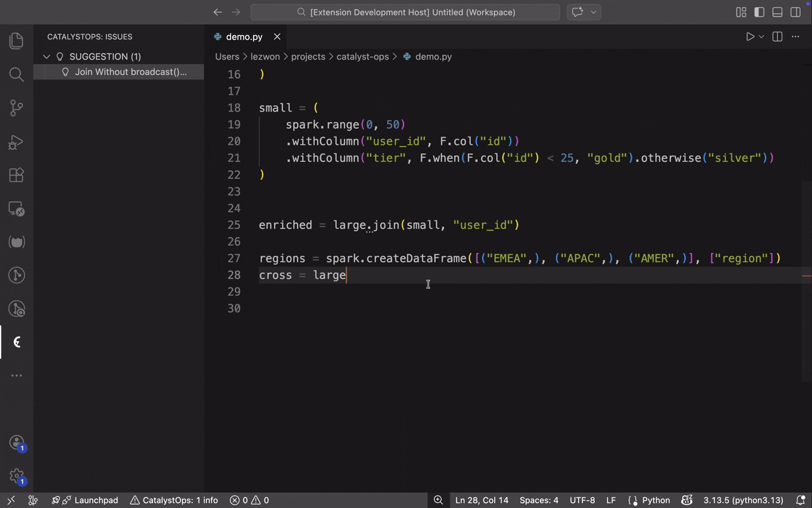This screenshot has width=812, height=508.
Task: Click CatalystOps: 1 info status item
Action: [x=174, y=500]
